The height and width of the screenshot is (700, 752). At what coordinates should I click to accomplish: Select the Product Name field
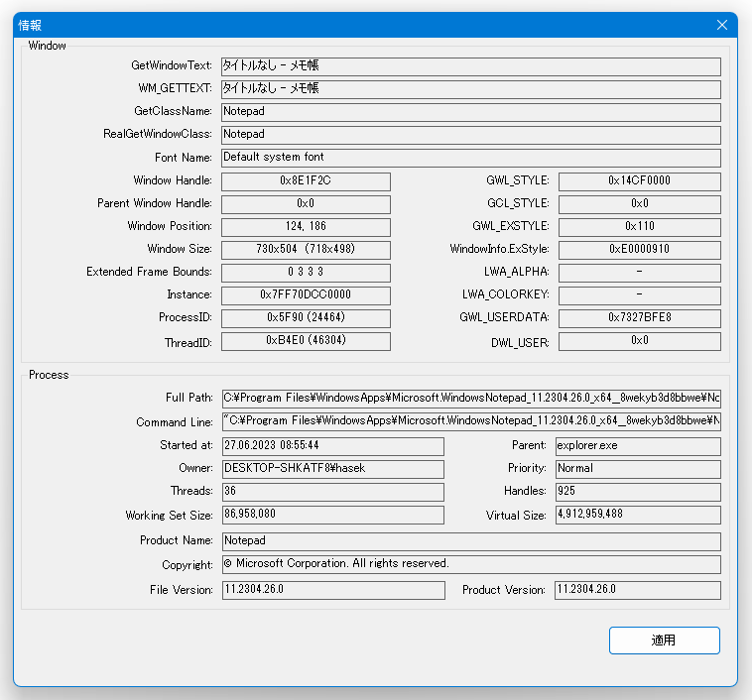[471, 541]
